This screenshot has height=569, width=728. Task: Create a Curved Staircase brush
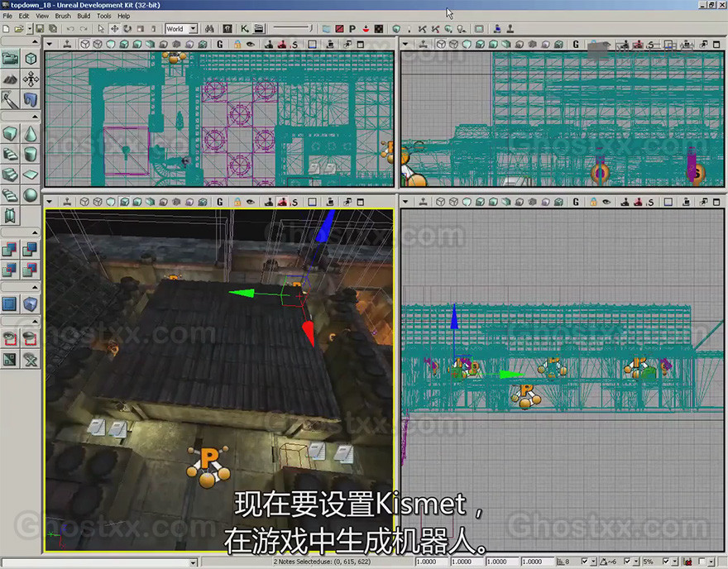pyautogui.click(x=10, y=154)
